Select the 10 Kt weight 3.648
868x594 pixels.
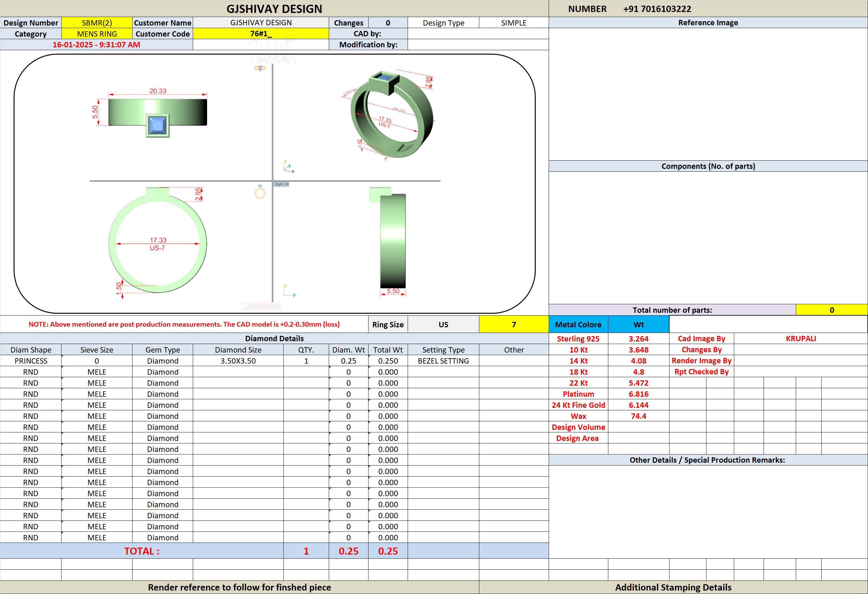click(x=639, y=350)
